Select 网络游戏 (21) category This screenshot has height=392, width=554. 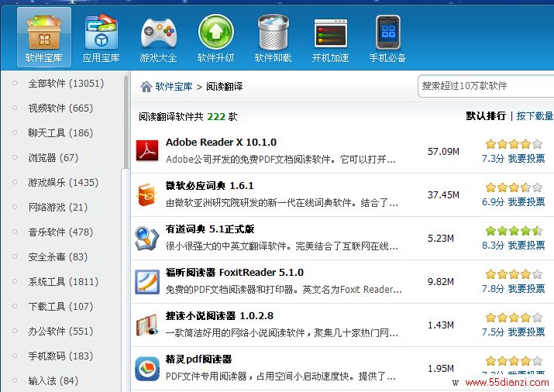click(x=57, y=208)
